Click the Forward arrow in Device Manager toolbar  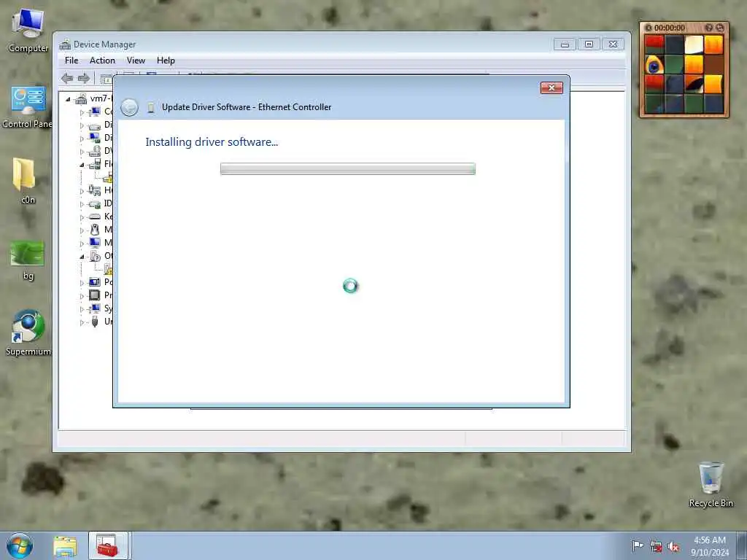click(84, 79)
